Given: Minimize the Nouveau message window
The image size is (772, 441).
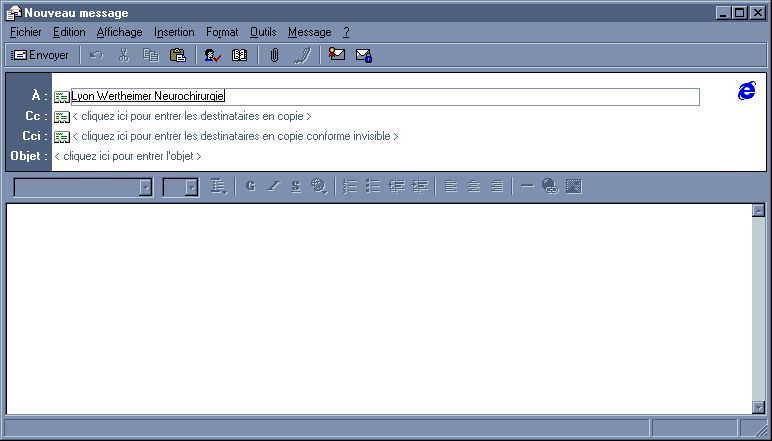Looking at the screenshot, I should (x=723, y=13).
